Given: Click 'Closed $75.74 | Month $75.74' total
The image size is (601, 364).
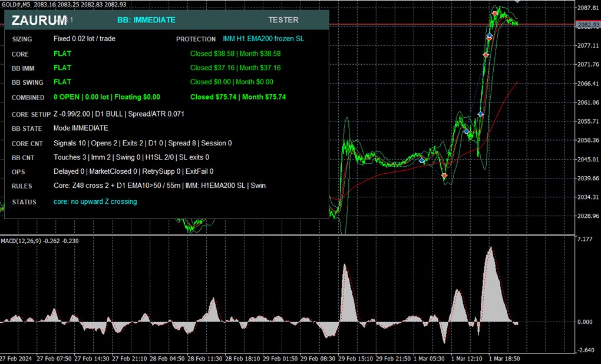Looking at the screenshot, I should pos(238,97).
